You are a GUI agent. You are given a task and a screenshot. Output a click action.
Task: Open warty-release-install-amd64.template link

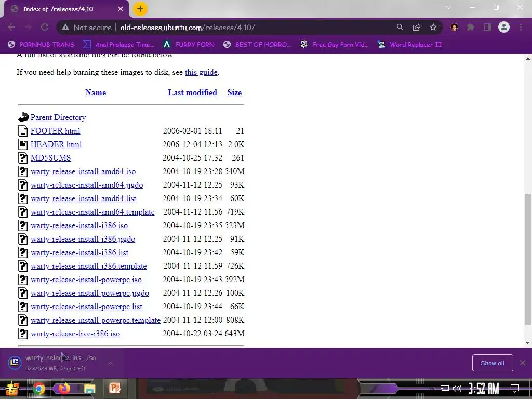(92, 212)
